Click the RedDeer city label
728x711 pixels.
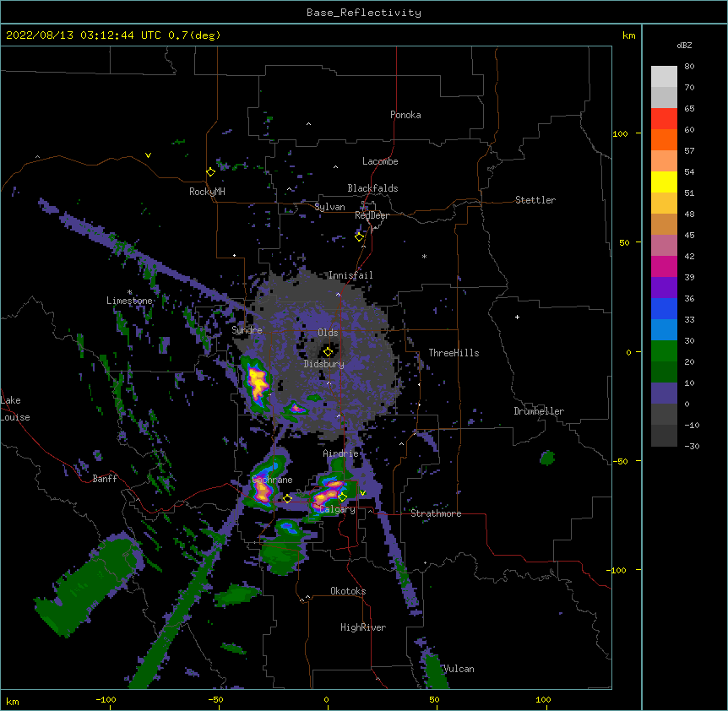(372, 216)
